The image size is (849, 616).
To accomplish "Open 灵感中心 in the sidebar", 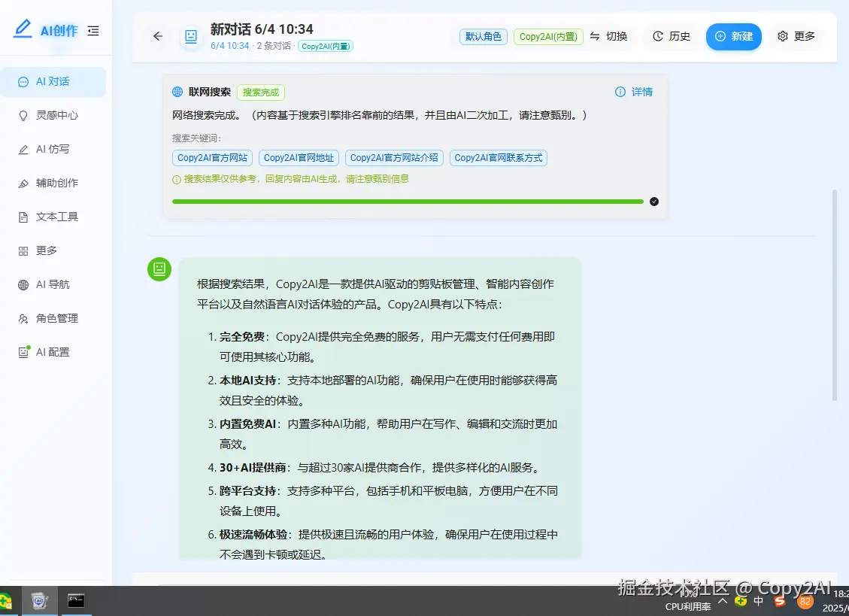I will pyautogui.click(x=53, y=115).
